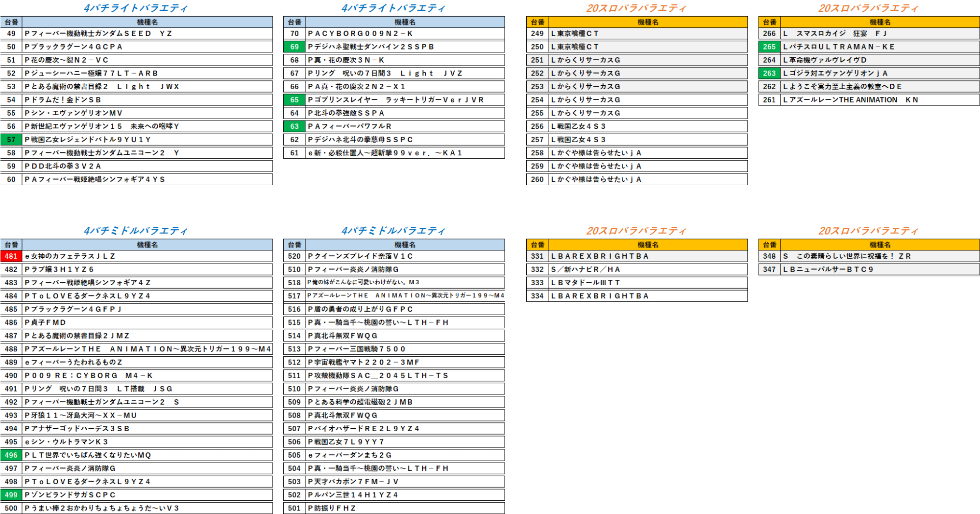980x514 pixels.
Task: Click 'LBニューパルサーBTC9' name
Action: point(880,269)
